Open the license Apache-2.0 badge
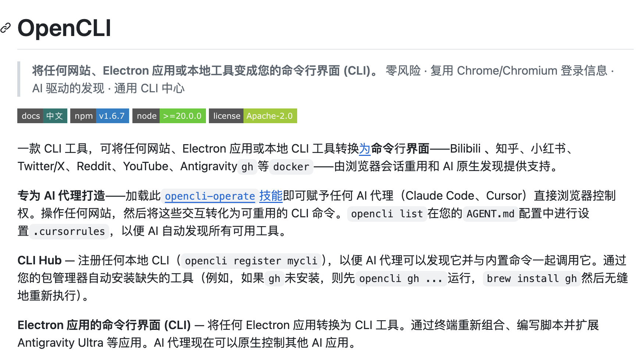Screen dimensions: 637x364 pyautogui.click(x=253, y=116)
